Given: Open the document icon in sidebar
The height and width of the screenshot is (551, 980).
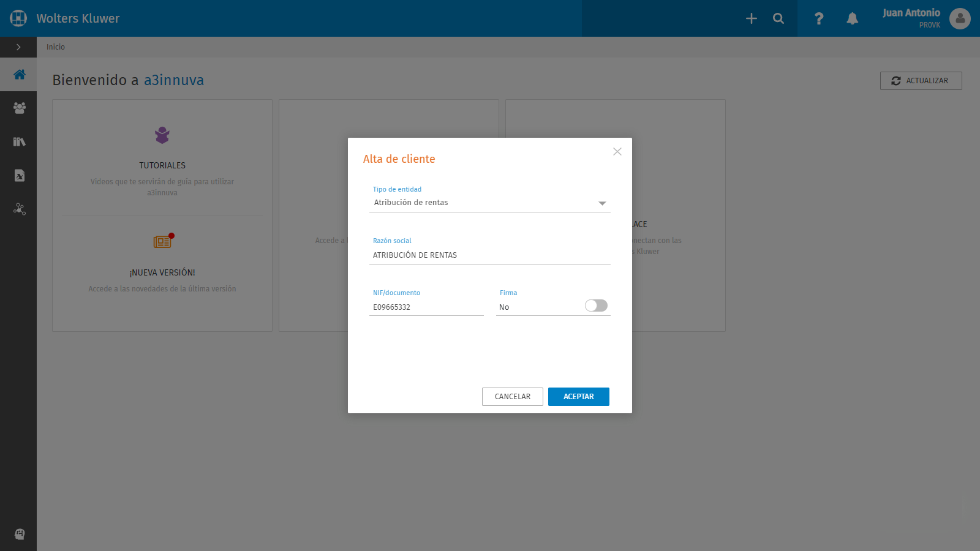Looking at the screenshot, I should pos(19,175).
